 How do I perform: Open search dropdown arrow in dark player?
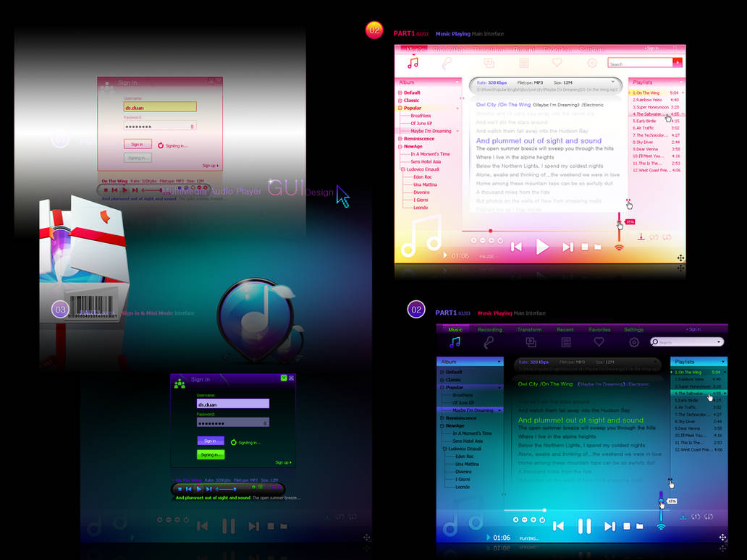(719, 341)
